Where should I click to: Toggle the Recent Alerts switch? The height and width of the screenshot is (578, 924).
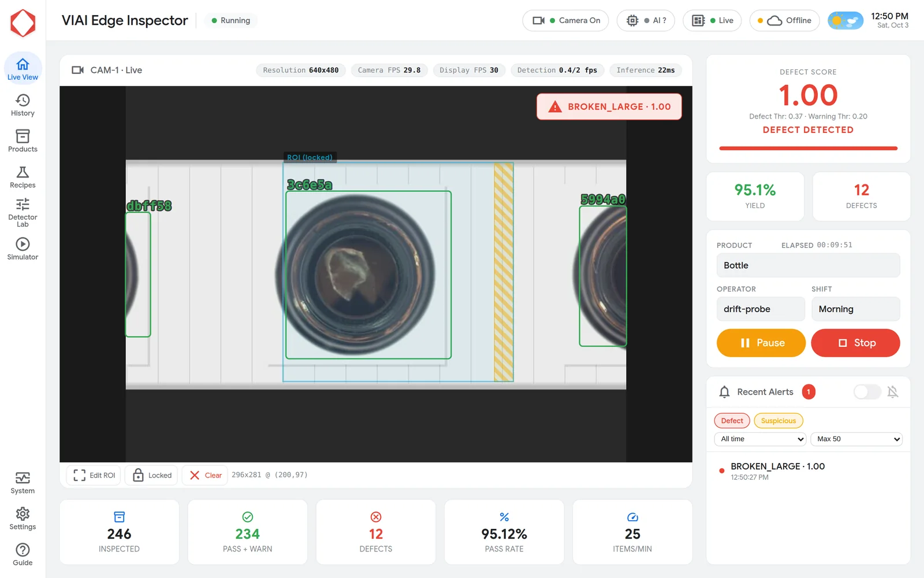click(867, 392)
